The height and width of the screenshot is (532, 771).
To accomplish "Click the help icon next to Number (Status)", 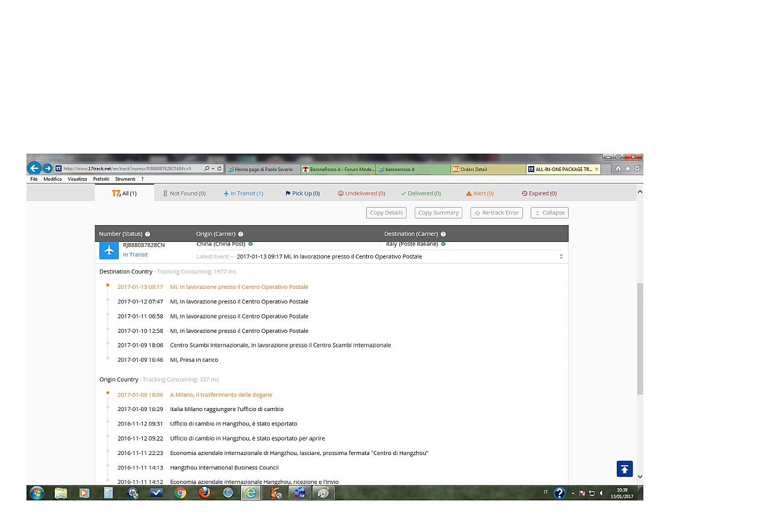I will [148, 234].
